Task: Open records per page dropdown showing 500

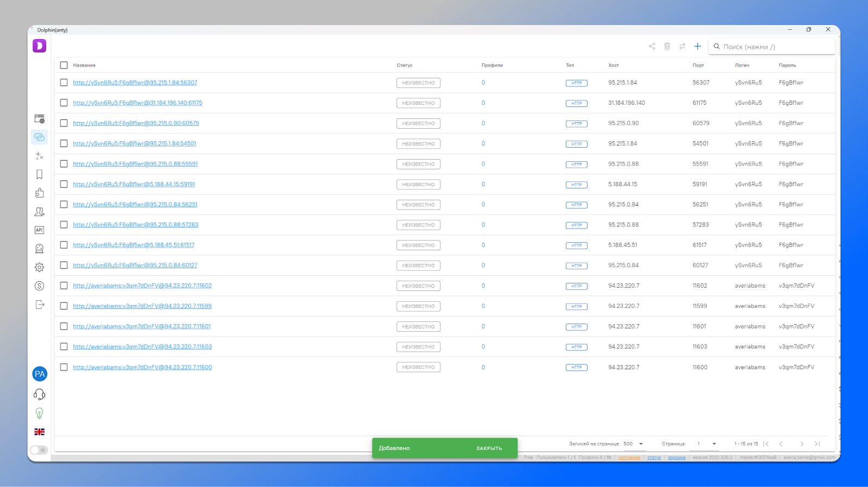Action: coord(633,444)
